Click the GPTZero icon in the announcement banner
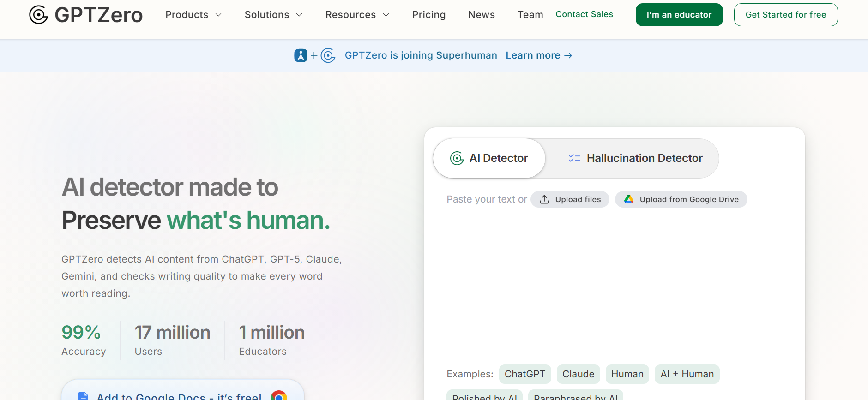Viewport: 868px width, 400px height. [328, 55]
